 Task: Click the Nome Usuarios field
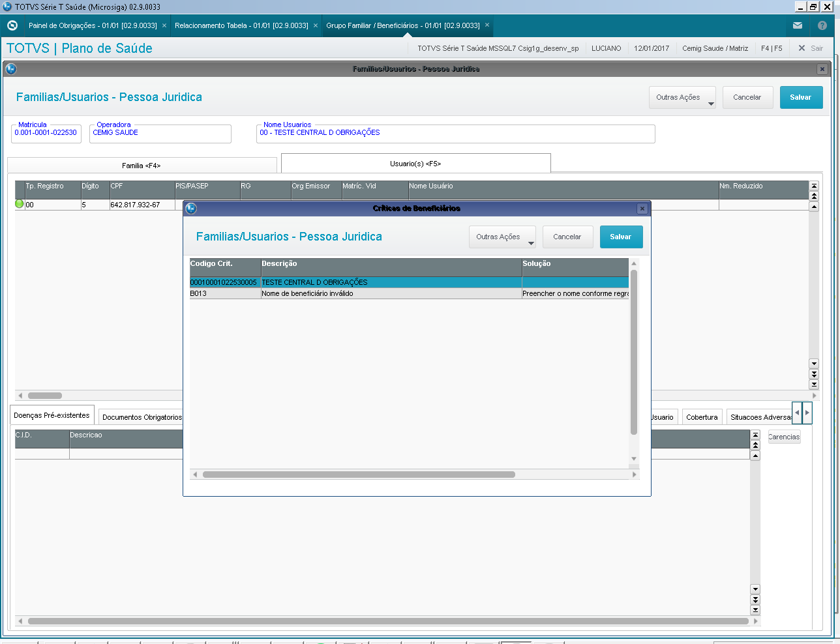coord(456,133)
